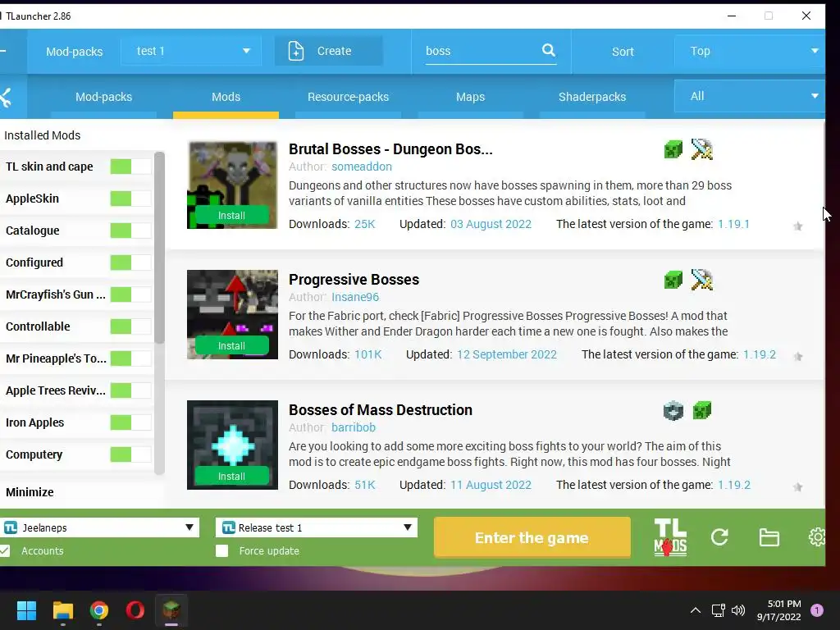Open File Explorer from taskbar
The width and height of the screenshot is (840, 630).
tap(62, 610)
